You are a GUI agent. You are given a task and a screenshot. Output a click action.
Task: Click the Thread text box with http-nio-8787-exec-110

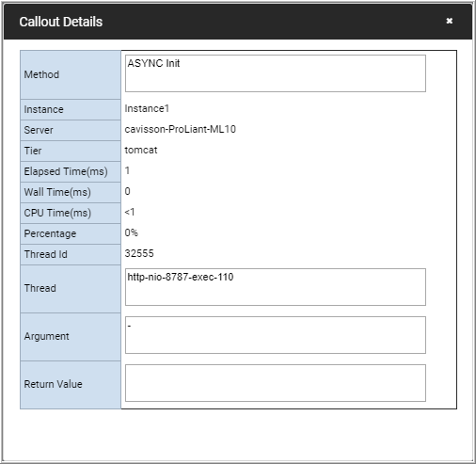click(x=276, y=287)
